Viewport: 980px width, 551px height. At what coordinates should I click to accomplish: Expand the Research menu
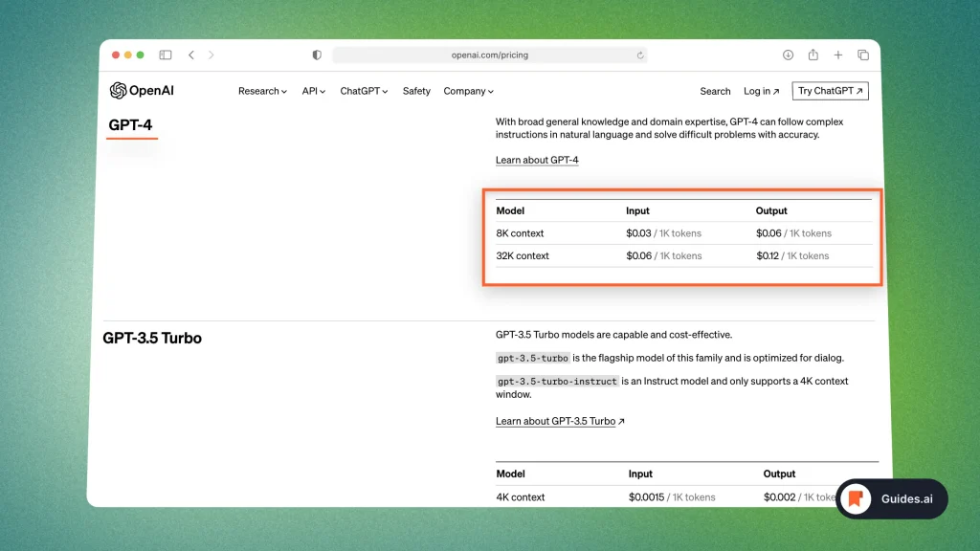point(262,91)
